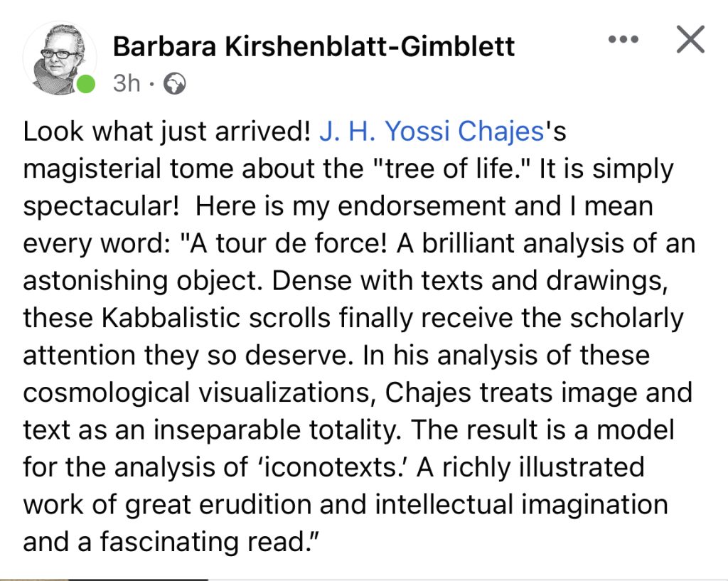Click the green online status dot

click(x=85, y=84)
